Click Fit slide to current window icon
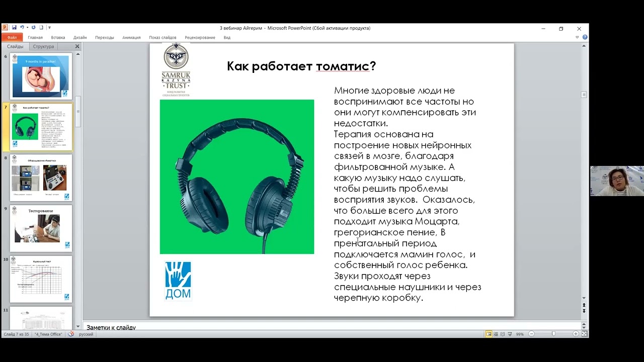 [x=584, y=334]
